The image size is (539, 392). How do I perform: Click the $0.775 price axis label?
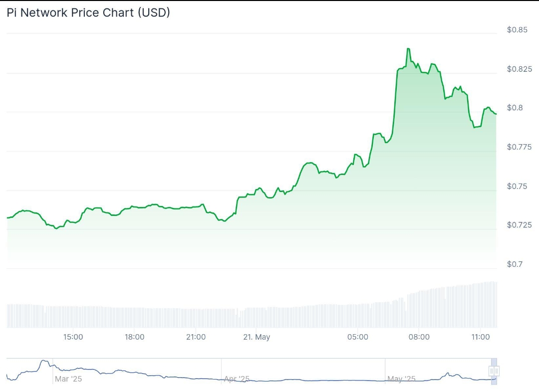pyautogui.click(x=519, y=147)
